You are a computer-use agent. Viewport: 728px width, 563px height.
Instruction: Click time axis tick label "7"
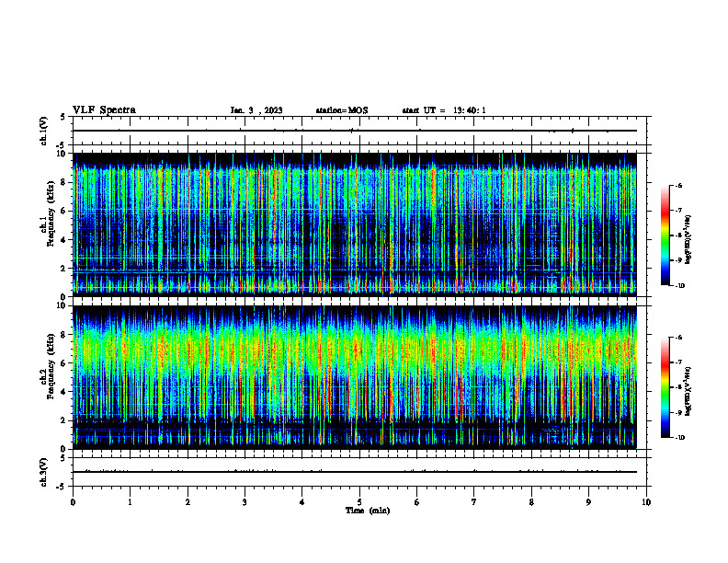(474, 502)
